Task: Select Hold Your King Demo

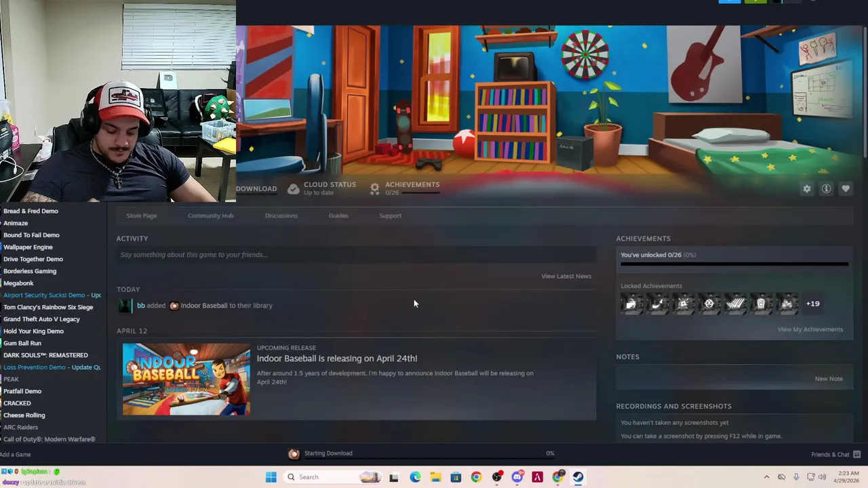Action: click(33, 331)
